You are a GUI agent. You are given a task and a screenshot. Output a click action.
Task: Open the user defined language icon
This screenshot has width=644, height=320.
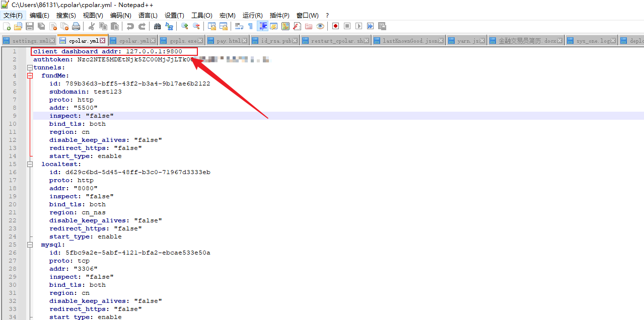[274, 26]
